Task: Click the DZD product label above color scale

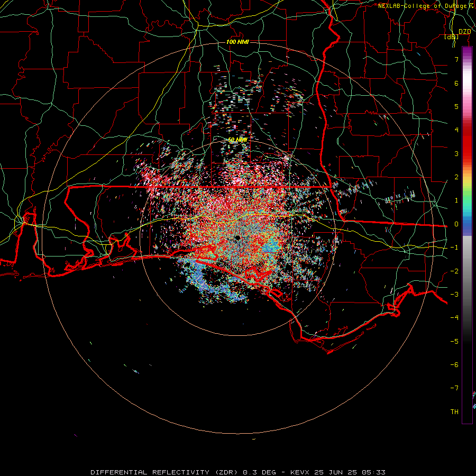Action: [465, 32]
